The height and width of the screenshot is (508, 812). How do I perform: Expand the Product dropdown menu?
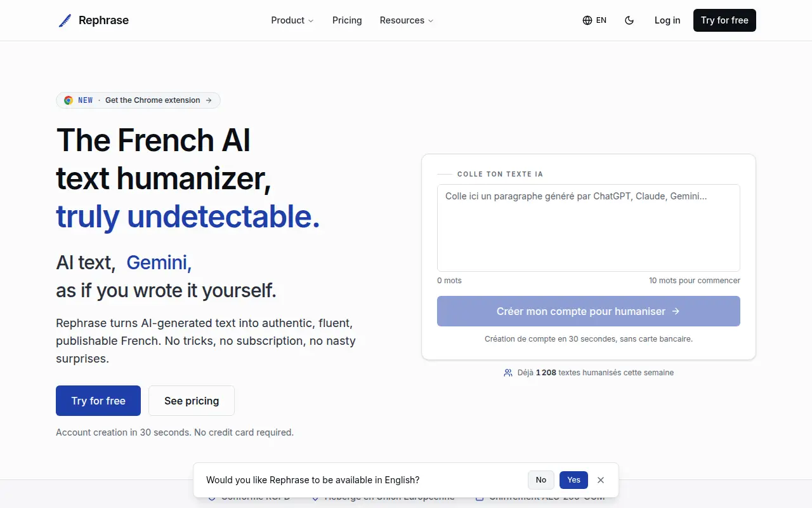pyautogui.click(x=292, y=20)
